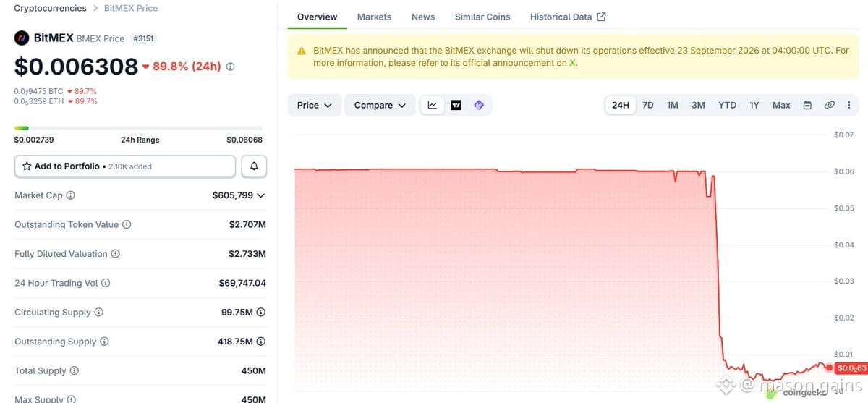The height and width of the screenshot is (403, 868).
Task: Click the $0.006308 price text
Action: coord(76,67)
